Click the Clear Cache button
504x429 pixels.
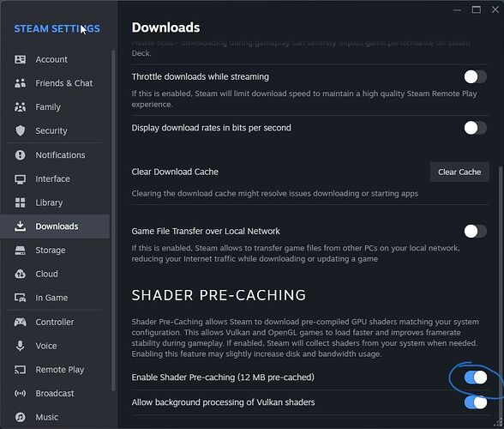pos(459,172)
